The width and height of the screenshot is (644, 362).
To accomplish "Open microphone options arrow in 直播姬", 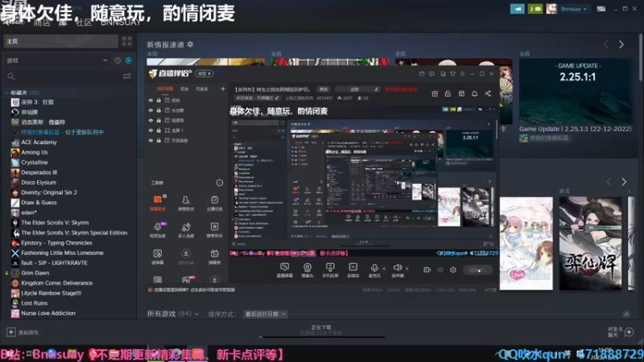I will [384, 269].
